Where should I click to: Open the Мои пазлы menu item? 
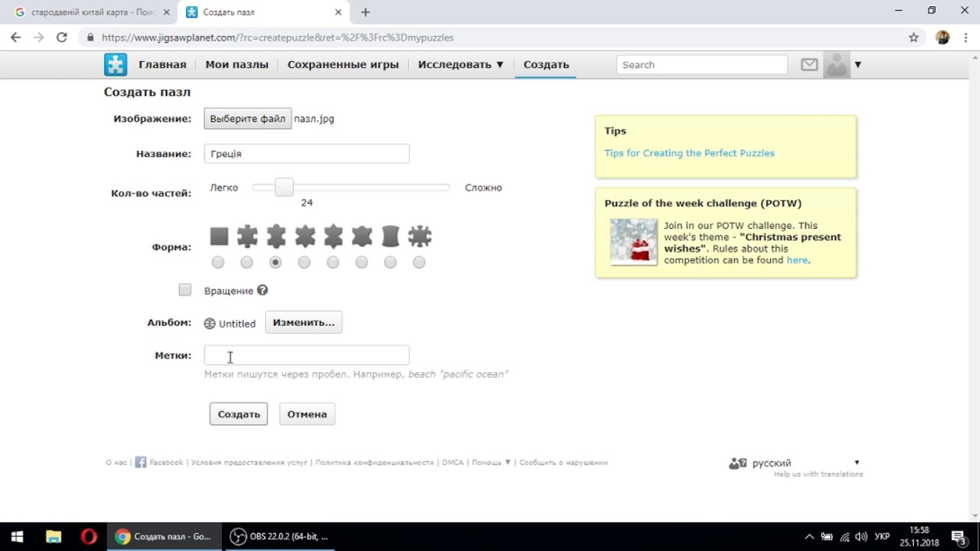tap(237, 64)
